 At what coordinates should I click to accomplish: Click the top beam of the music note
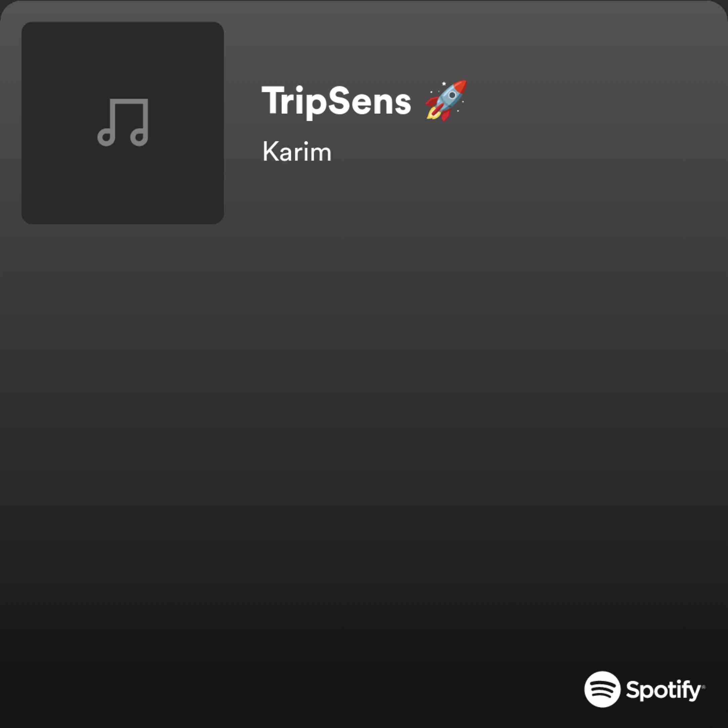pyautogui.click(x=128, y=102)
